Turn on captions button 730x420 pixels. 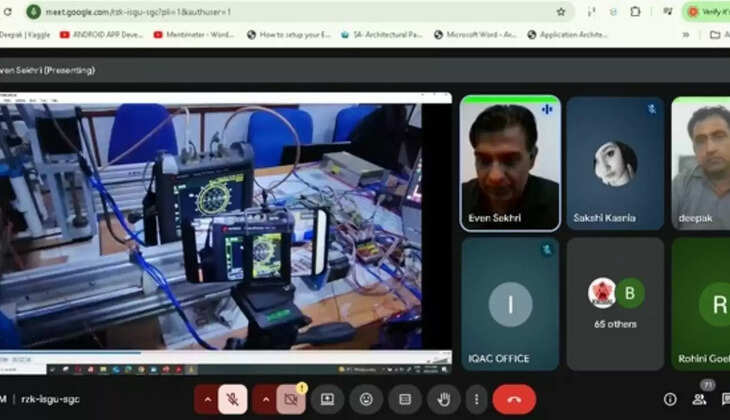(x=405, y=399)
